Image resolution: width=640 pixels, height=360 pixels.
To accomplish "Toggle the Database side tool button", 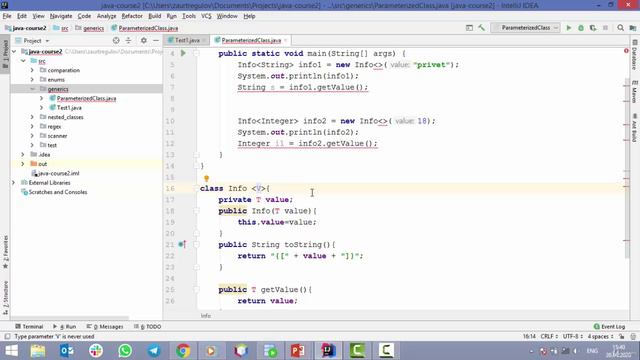I will pyautogui.click(x=634, y=54).
